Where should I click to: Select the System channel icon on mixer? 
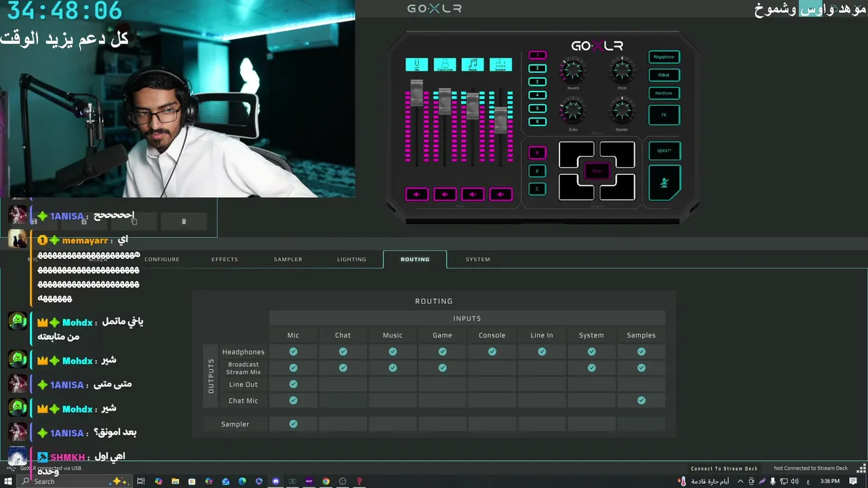coord(501,64)
